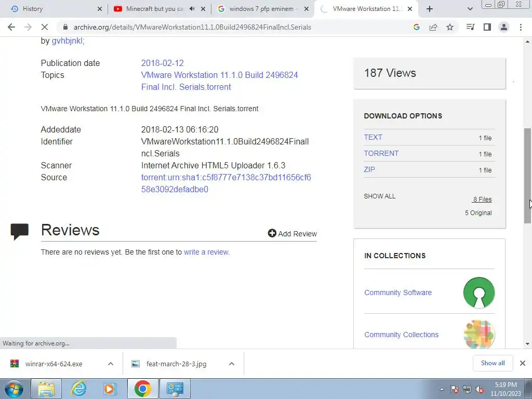
Task: Open Windows Explorer from the taskbar
Action: coord(46,389)
